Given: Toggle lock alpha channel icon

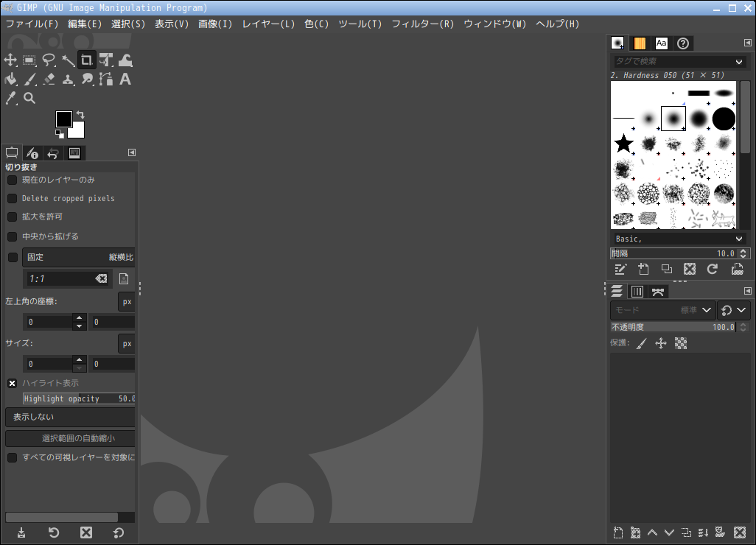Looking at the screenshot, I should pyautogui.click(x=681, y=343).
